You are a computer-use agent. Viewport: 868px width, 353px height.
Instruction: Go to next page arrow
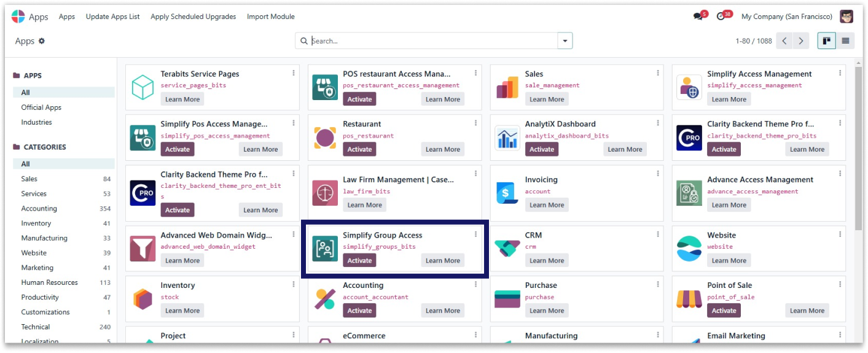click(800, 41)
